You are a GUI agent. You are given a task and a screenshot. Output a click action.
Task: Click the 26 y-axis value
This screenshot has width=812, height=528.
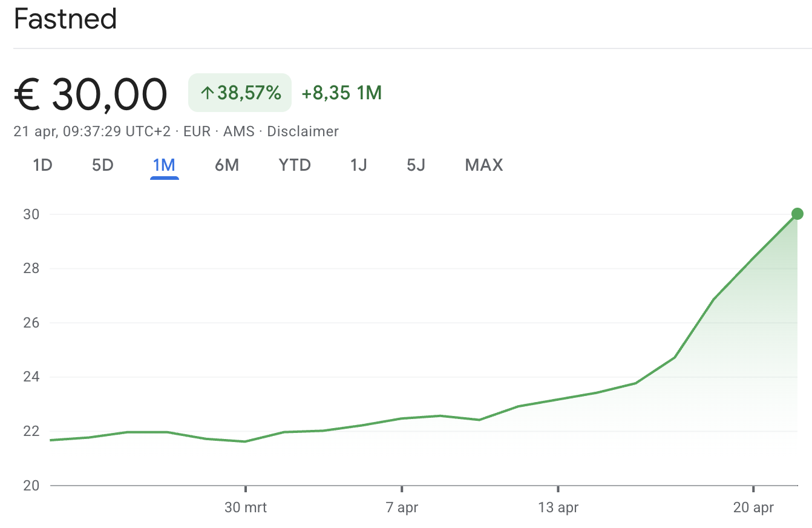33,323
